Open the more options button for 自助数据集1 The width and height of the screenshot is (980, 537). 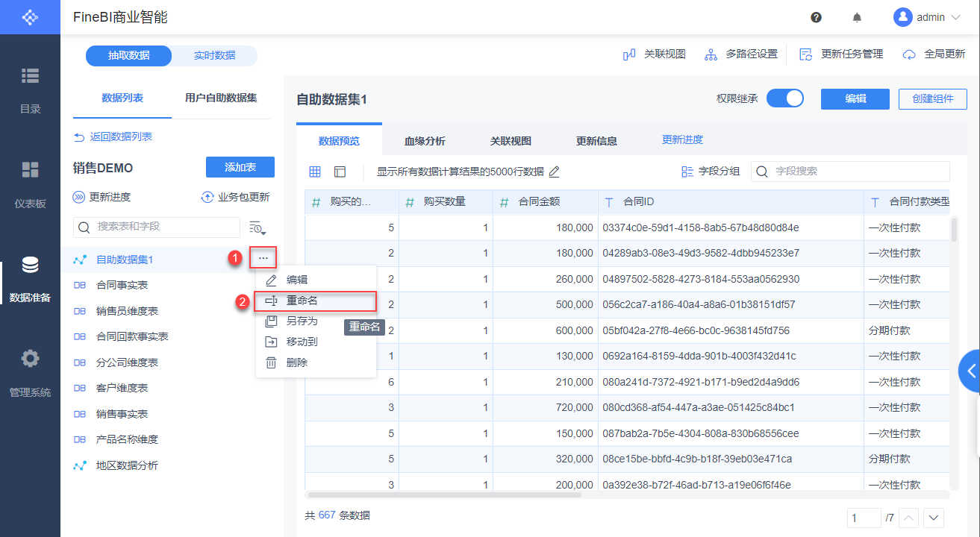tap(263, 258)
